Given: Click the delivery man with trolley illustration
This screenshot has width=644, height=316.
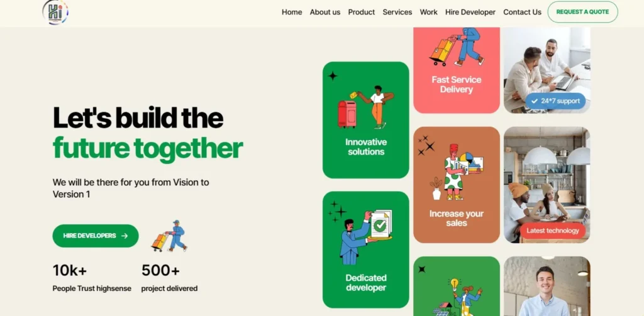Looking at the screenshot, I should coord(169,236).
